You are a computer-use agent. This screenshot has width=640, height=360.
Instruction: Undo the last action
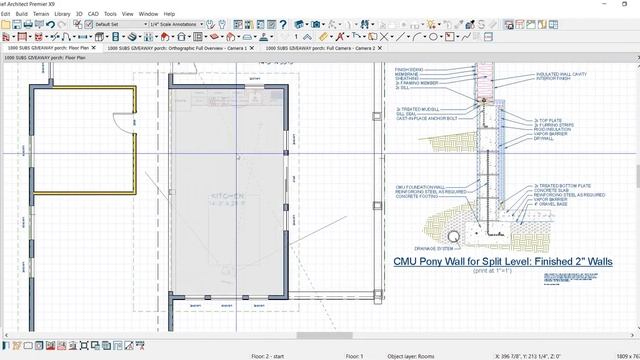tap(50, 24)
